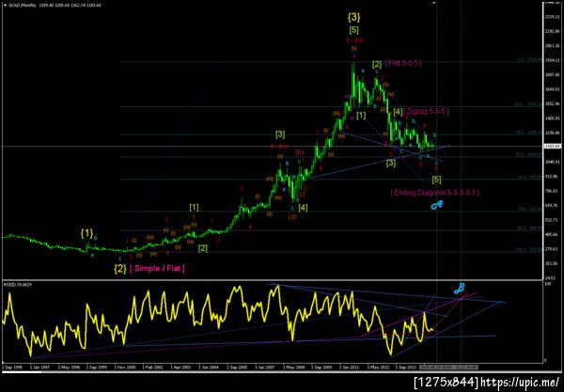The height and width of the screenshot is (392, 564).
Task: Click the 2319.11 price axis label
Action: (552, 17)
